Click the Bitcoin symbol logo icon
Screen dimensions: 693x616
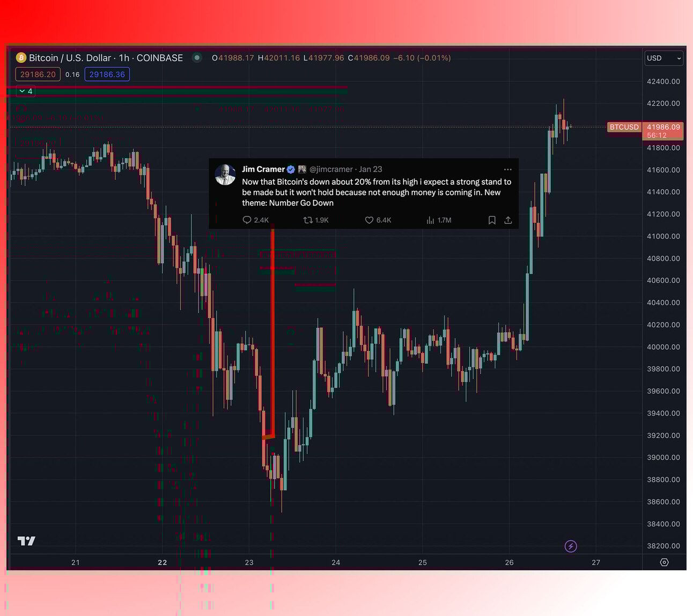(21, 58)
